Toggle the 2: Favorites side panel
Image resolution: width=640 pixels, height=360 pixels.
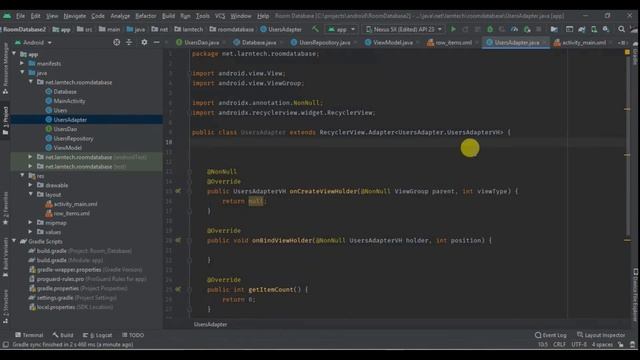pyautogui.click(x=5, y=208)
